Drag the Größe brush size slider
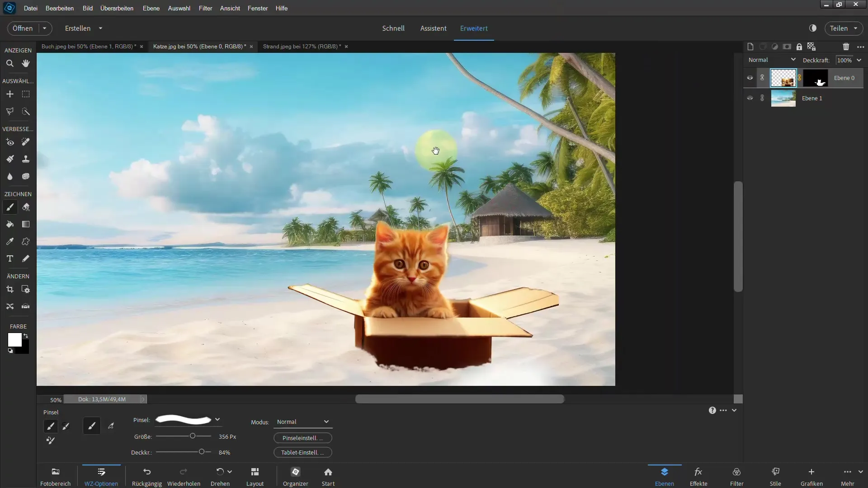The image size is (868, 488). (192, 436)
